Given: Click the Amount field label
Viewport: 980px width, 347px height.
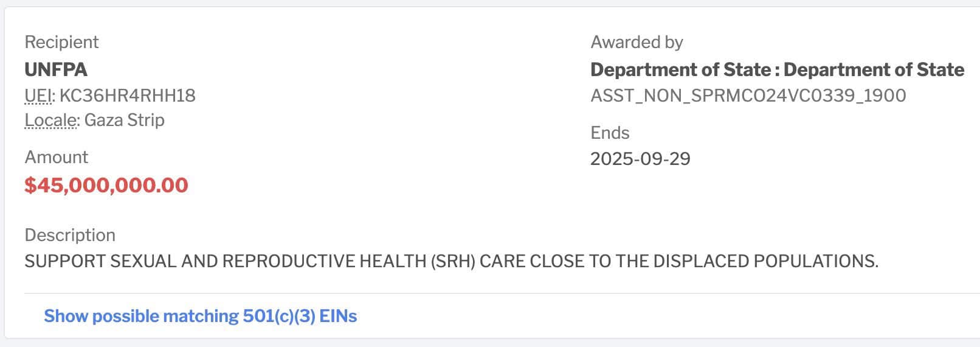Looking at the screenshot, I should pos(57,157).
